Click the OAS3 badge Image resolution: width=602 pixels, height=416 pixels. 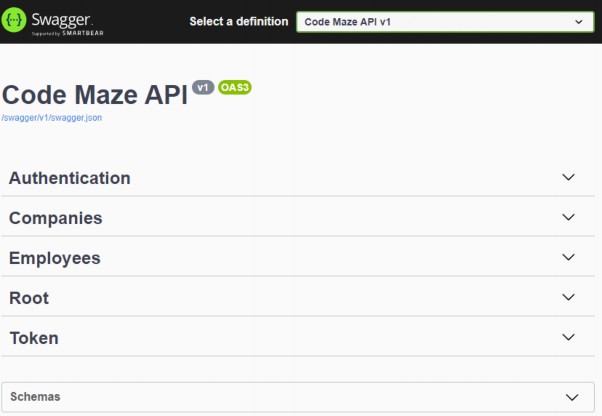point(235,87)
